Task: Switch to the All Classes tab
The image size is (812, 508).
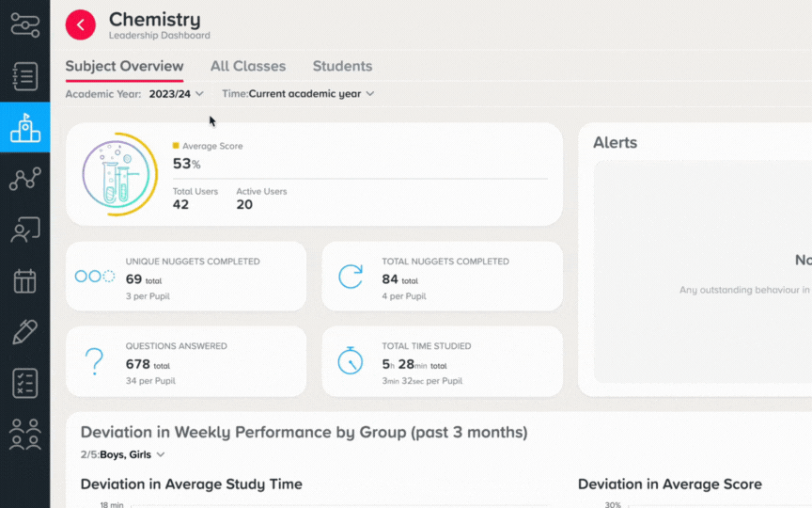Action: click(x=248, y=67)
